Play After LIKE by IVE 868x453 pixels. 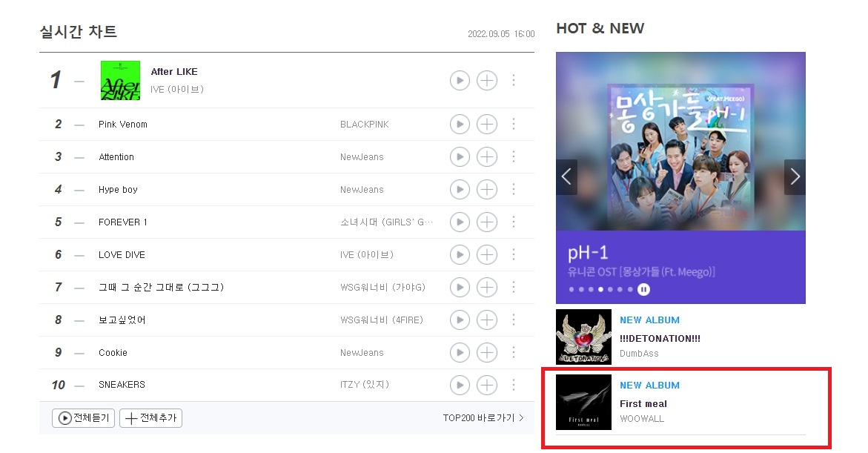(460, 80)
